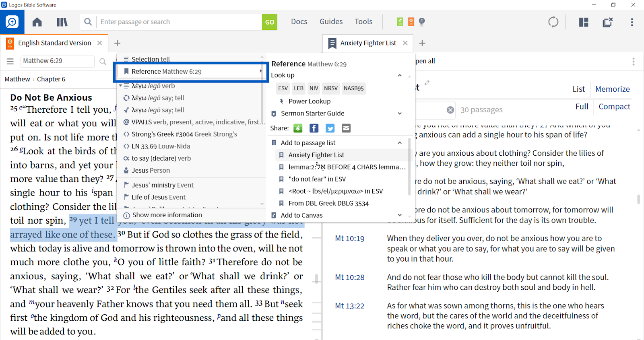Image resolution: width=644 pixels, height=340 pixels.
Task: Look up in NASB95 translation
Action: [354, 88]
